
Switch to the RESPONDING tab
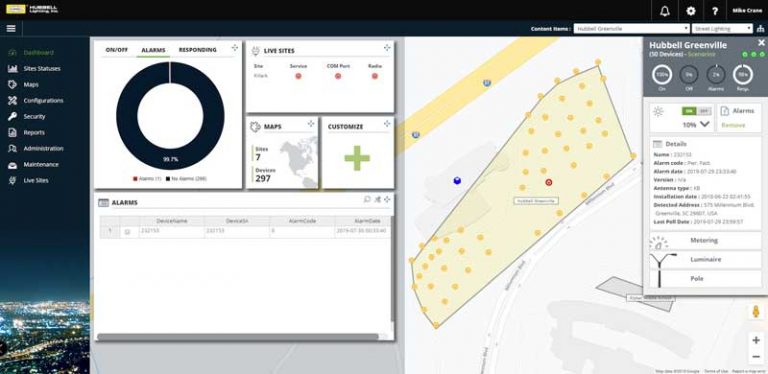pos(197,50)
